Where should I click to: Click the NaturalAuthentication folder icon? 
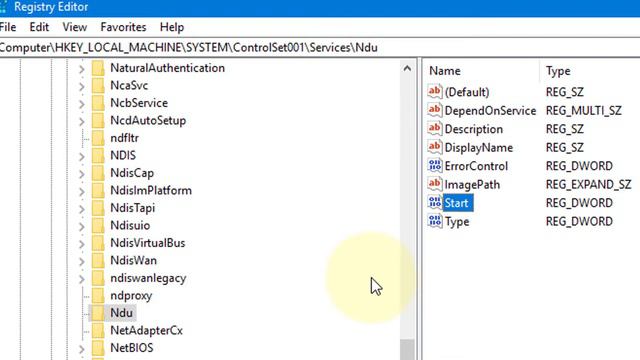tap(98, 68)
